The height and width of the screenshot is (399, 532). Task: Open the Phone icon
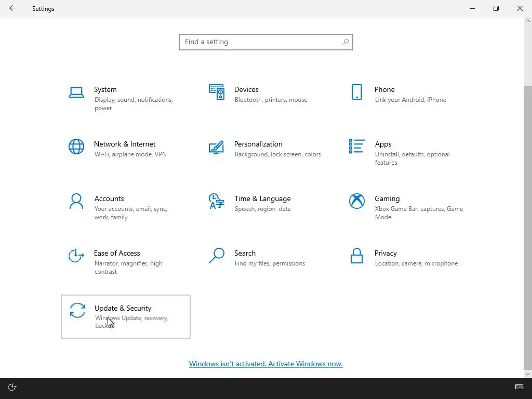(x=357, y=92)
